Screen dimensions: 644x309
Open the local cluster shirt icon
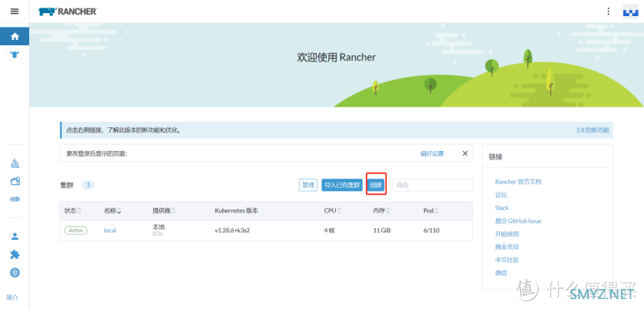pyautogui.click(x=15, y=55)
